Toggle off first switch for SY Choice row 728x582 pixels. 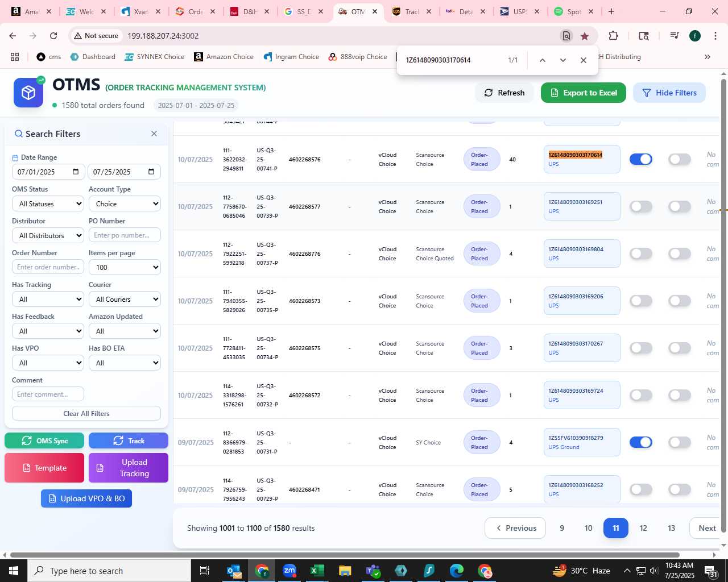point(641,442)
